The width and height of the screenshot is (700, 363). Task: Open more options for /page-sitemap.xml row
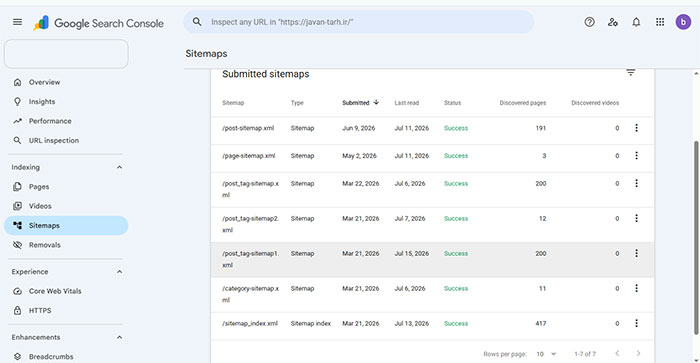pyautogui.click(x=636, y=156)
